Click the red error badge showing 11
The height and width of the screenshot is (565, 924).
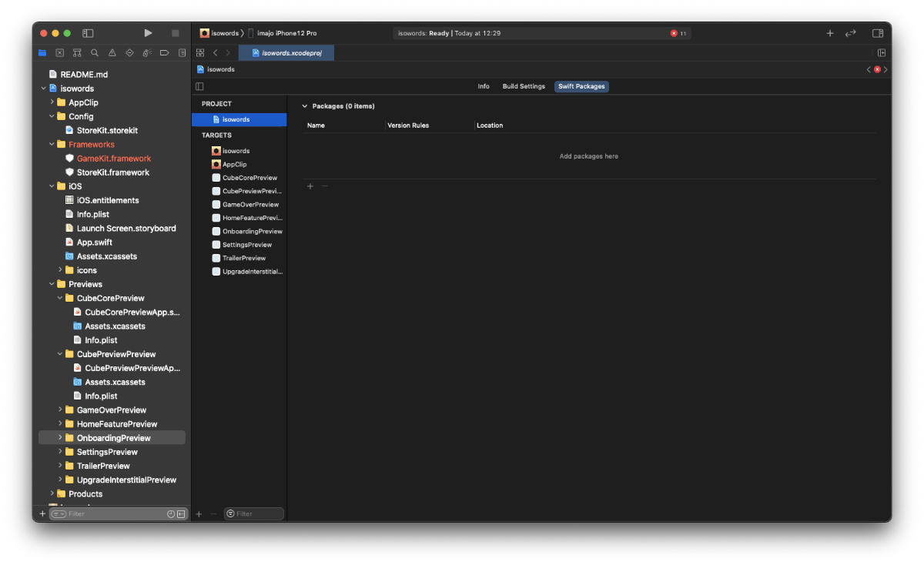coord(678,33)
